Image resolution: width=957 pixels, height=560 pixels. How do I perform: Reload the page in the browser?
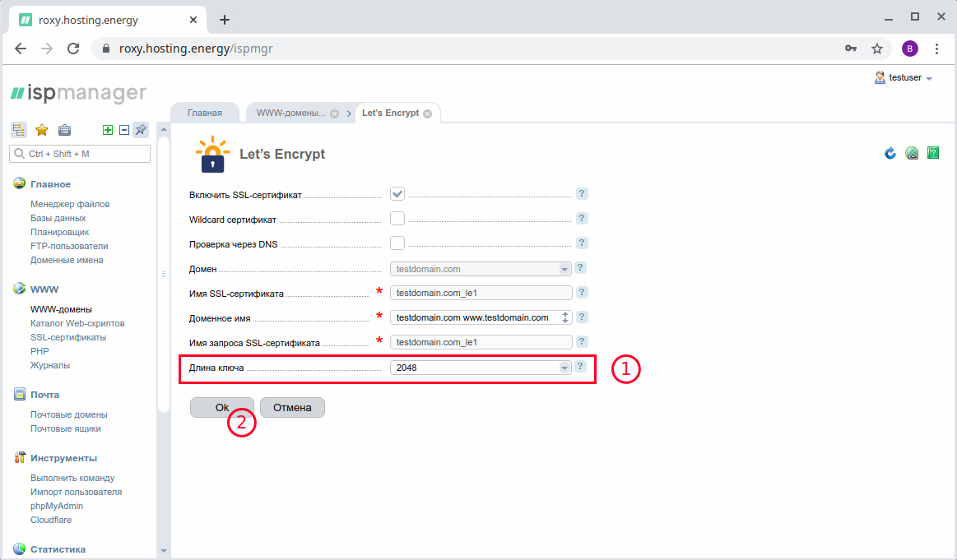coord(73,49)
